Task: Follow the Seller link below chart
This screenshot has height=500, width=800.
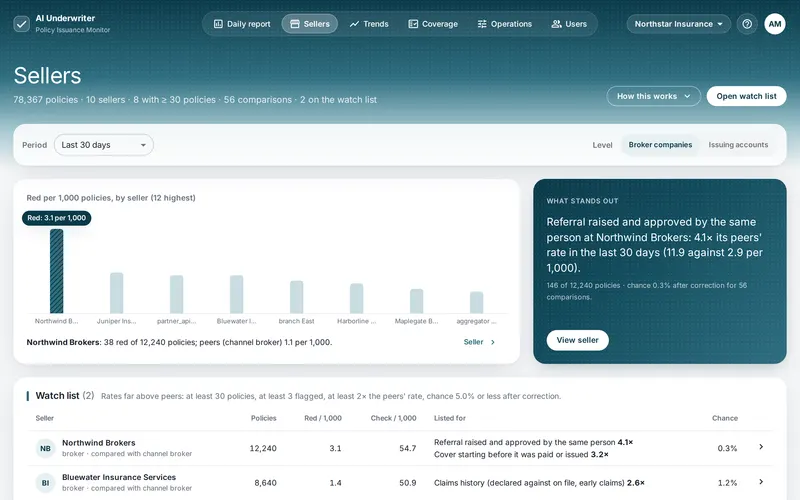Action: (479, 342)
